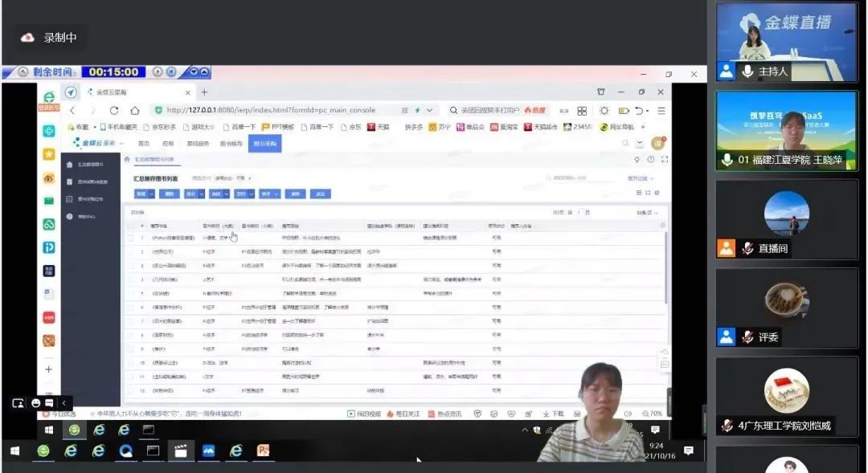
Task: Open the 天猫超市 bookmark
Action: pos(541,127)
